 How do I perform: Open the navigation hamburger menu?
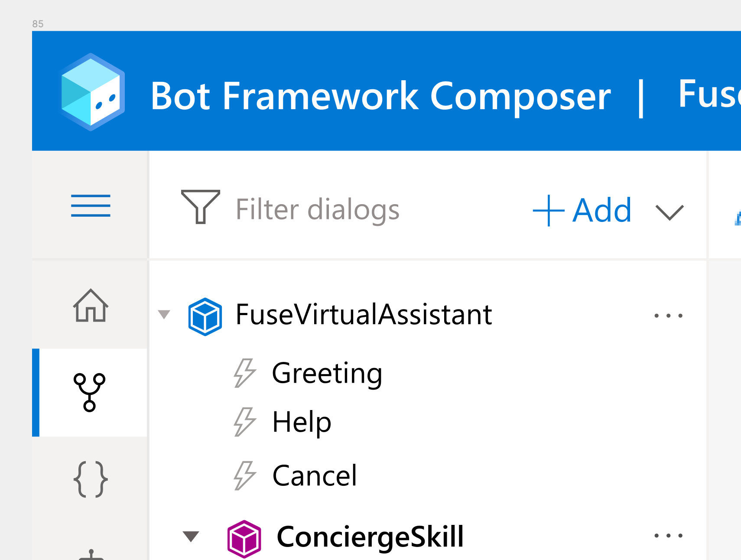click(x=90, y=206)
